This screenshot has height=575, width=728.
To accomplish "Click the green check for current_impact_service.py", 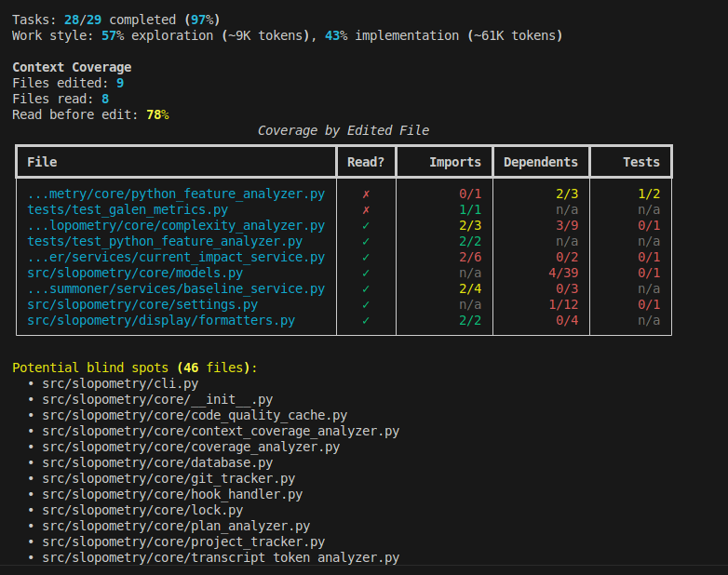I will pyautogui.click(x=366, y=257).
